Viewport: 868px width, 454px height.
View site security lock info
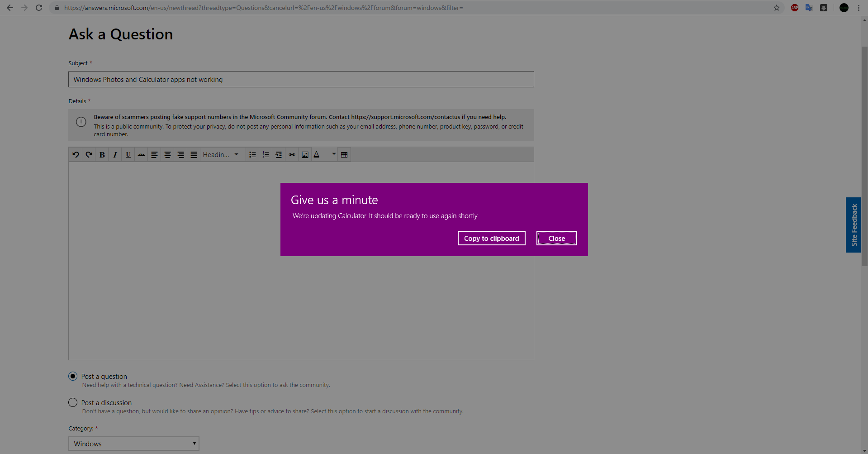[57, 8]
